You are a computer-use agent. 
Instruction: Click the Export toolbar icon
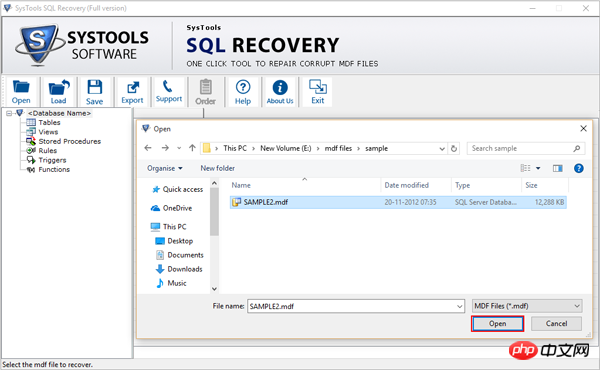[132, 91]
